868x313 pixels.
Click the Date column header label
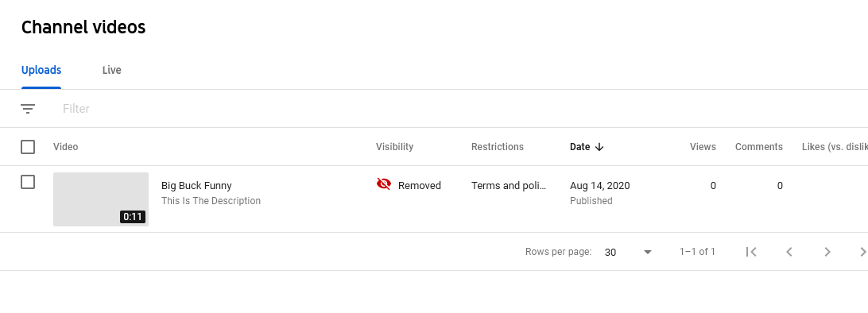click(x=579, y=147)
